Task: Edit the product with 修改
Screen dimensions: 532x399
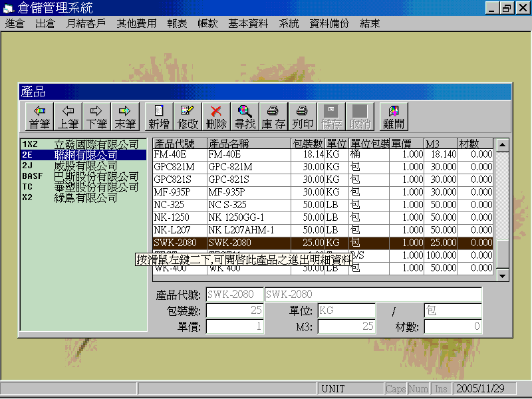Action: (188, 116)
